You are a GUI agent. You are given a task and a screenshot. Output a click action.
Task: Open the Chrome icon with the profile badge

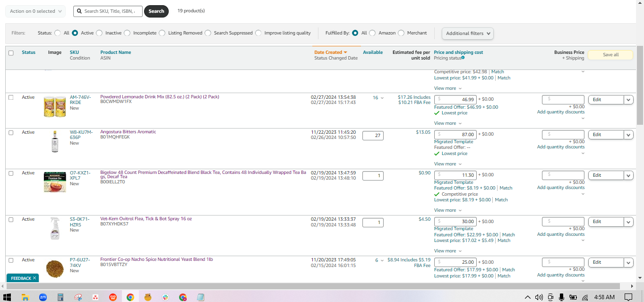183,297
